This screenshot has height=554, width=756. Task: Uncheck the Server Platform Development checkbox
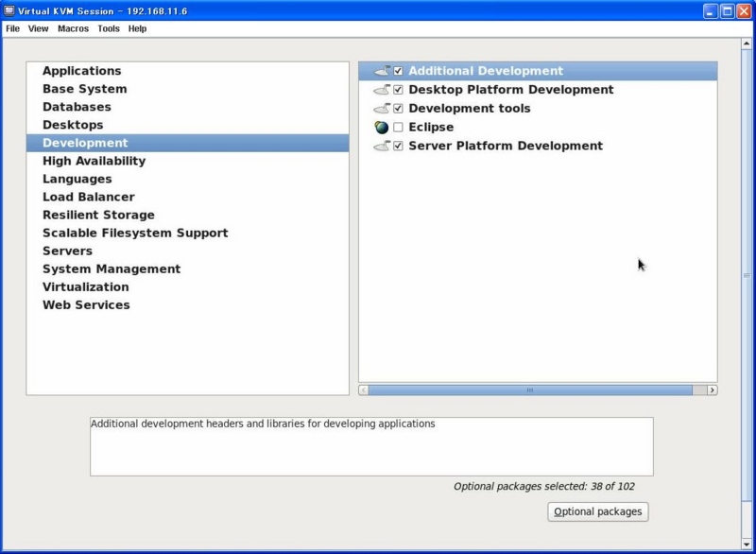click(x=398, y=146)
